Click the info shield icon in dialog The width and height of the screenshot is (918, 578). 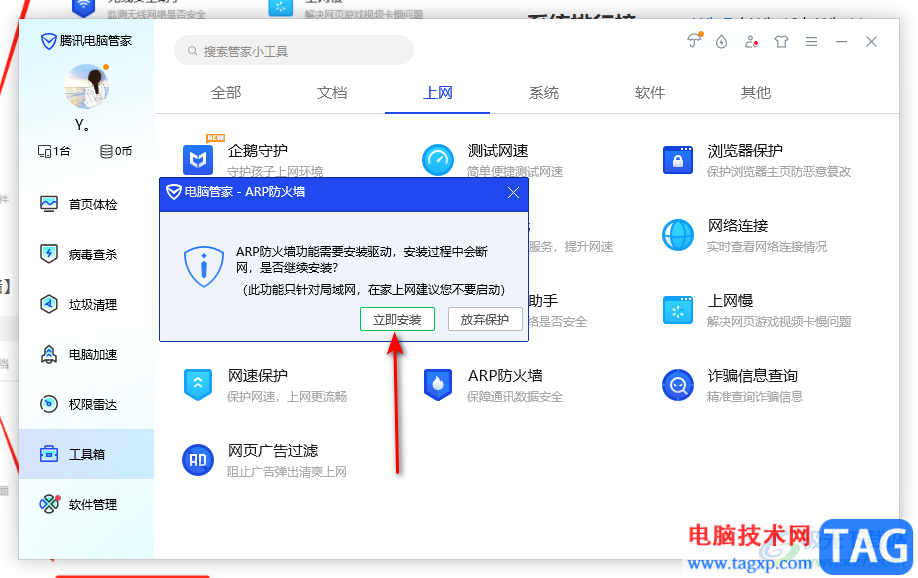pyautogui.click(x=204, y=266)
